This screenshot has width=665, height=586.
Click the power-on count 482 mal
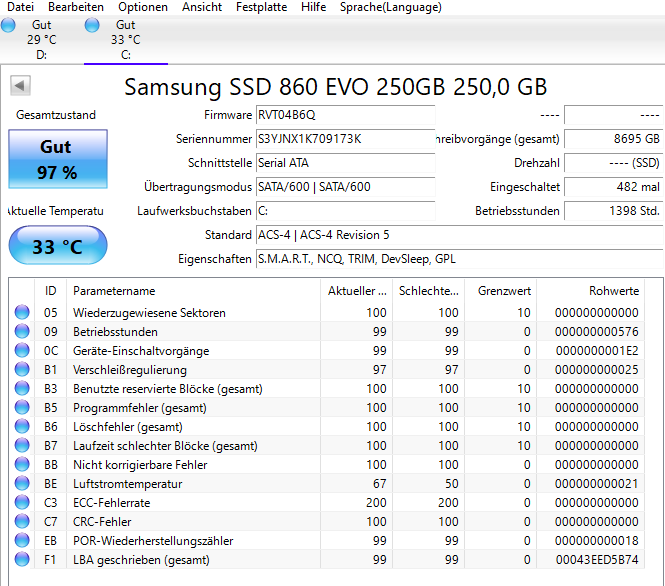614,187
